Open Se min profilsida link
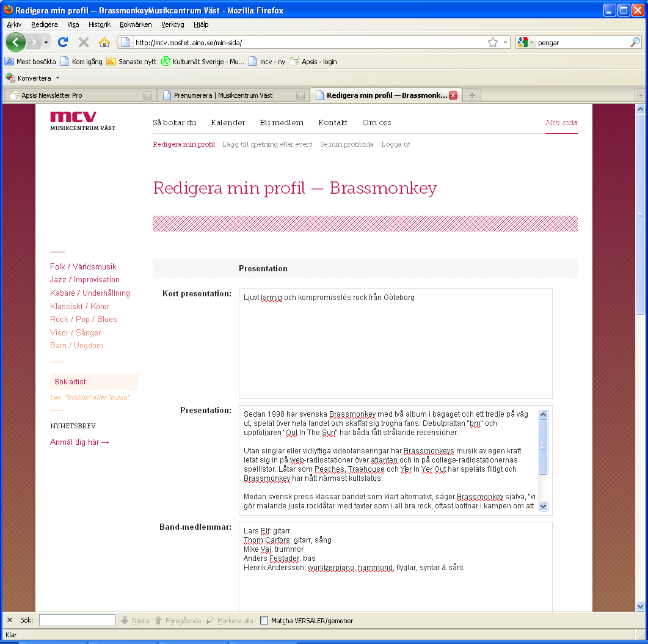The image size is (648, 644). 347,144
